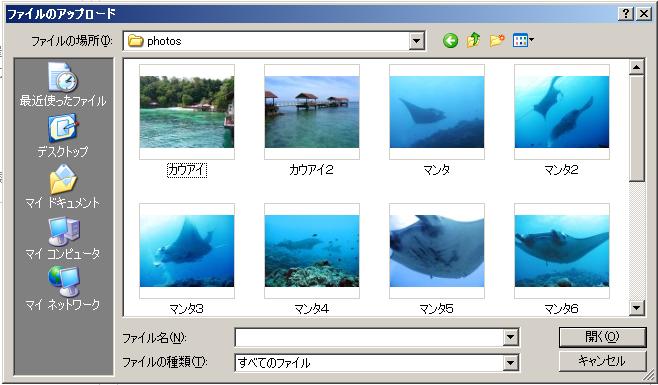This screenshot has width=658, height=385.
Task: Click the マンタ2 file name label
Action: 561,170
